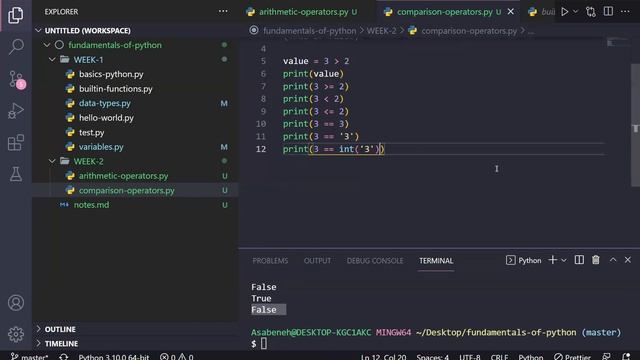Open Explorer views and more actions ellipsis
Screen dimensions: 640x360
click(x=223, y=11)
